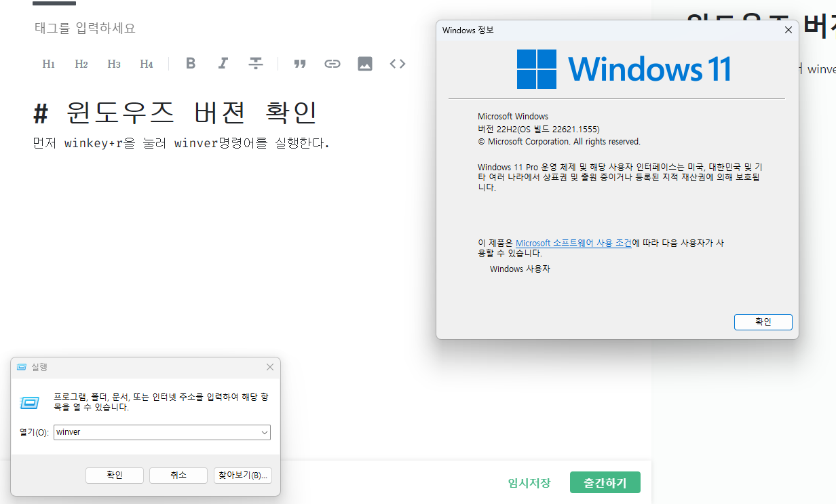This screenshot has height=504, width=836.
Task: Click 'Windows 사용자' text
Action: pos(520,269)
